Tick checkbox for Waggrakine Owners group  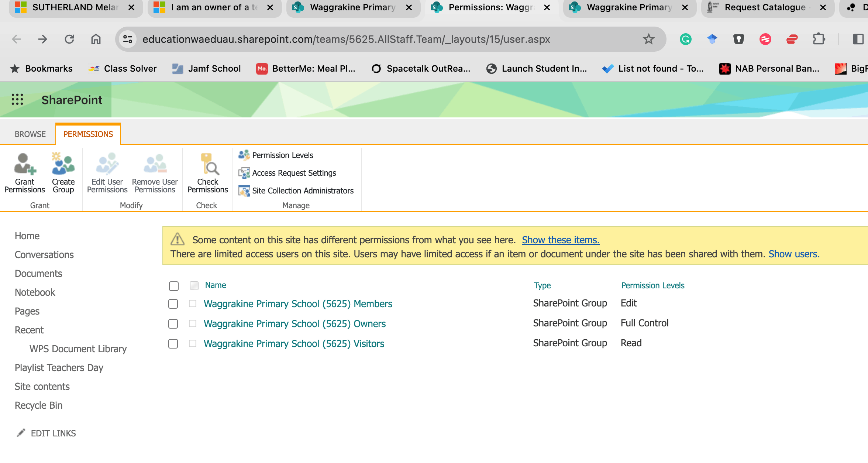173,324
